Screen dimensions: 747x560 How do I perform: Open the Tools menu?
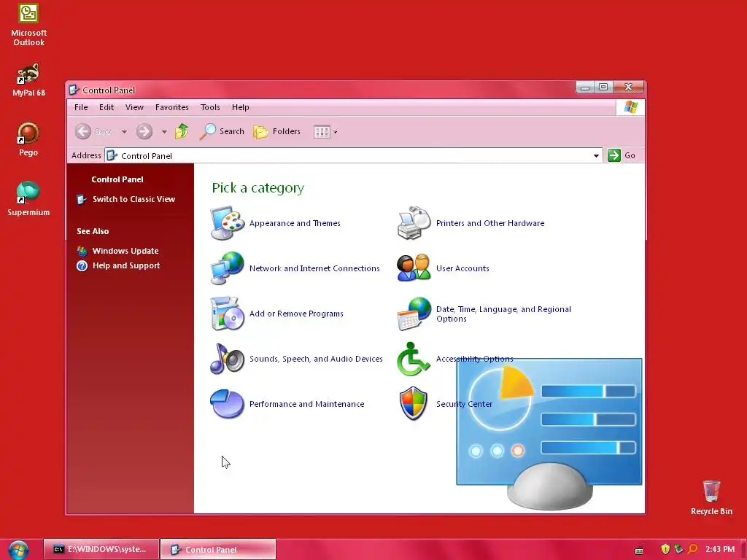tap(210, 107)
